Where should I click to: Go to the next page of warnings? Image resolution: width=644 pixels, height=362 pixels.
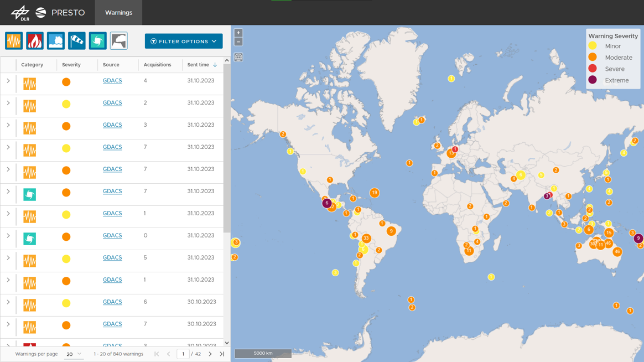click(210, 354)
